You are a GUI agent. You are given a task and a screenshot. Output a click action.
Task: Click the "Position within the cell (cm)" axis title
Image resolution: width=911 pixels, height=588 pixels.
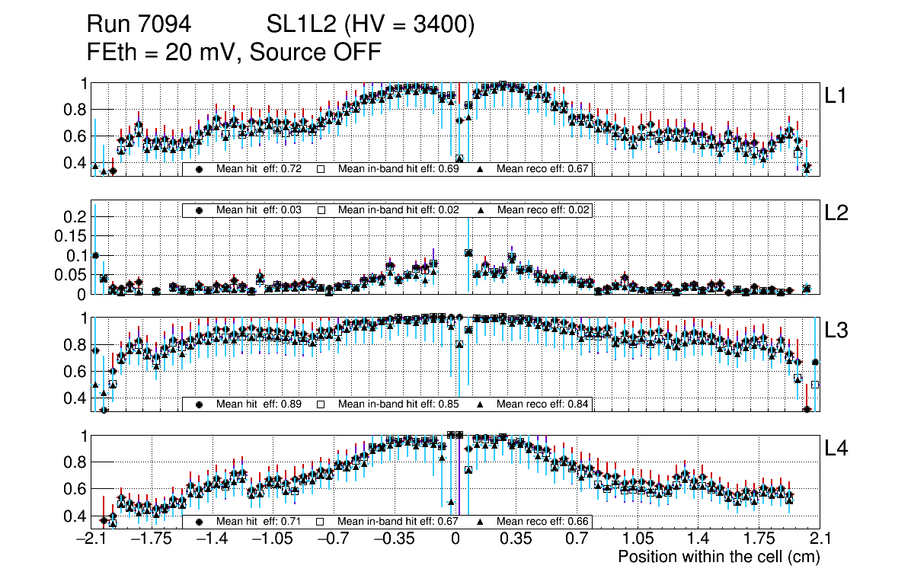point(718,557)
